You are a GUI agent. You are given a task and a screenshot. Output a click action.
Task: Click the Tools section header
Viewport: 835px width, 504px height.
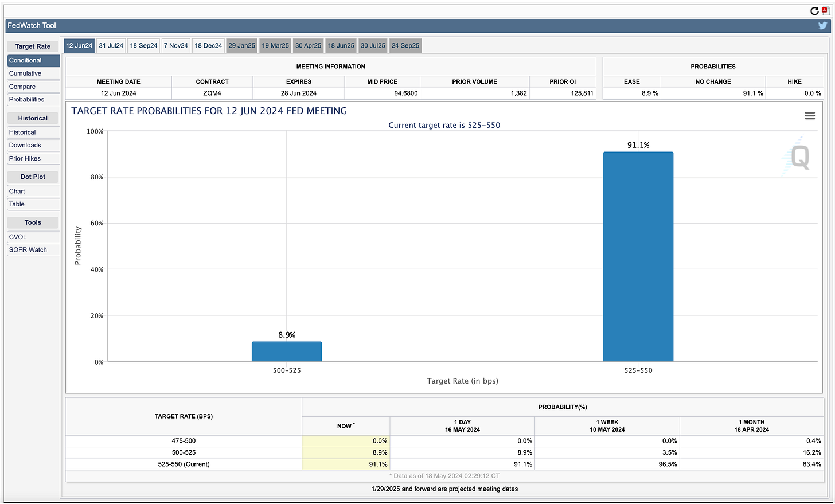33,222
